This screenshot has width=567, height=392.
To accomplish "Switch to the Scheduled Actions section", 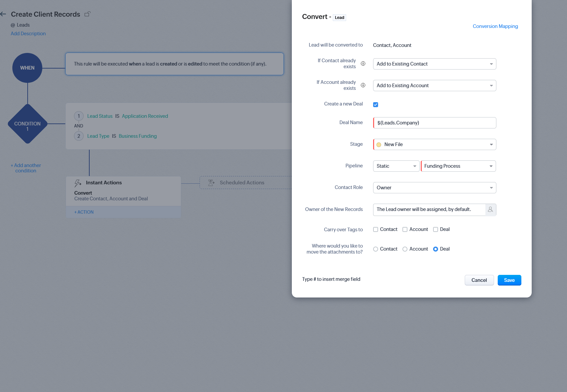I will 242,182.
